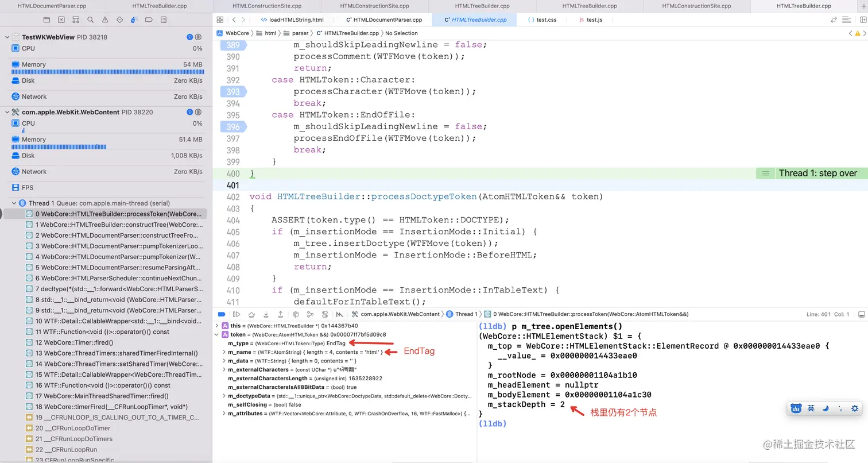Open the Breakpoint navigator icon
Screen dimensions: 868x463
click(149, 20)
